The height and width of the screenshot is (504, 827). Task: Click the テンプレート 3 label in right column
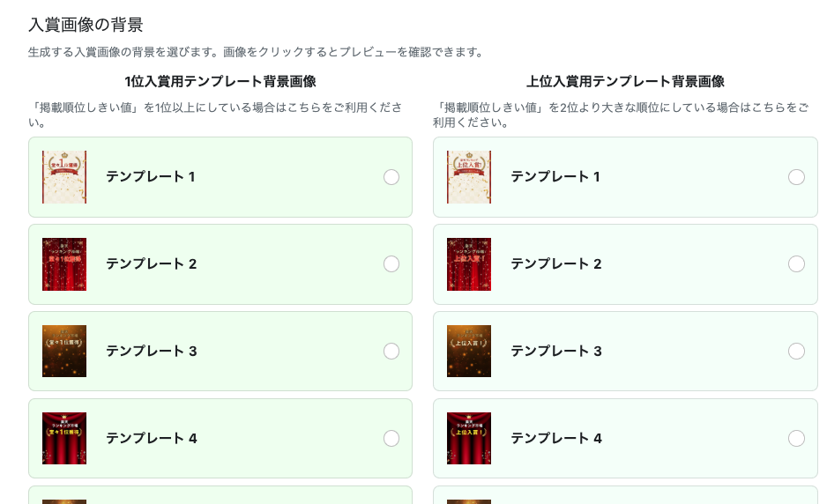[x=555, y=352]
